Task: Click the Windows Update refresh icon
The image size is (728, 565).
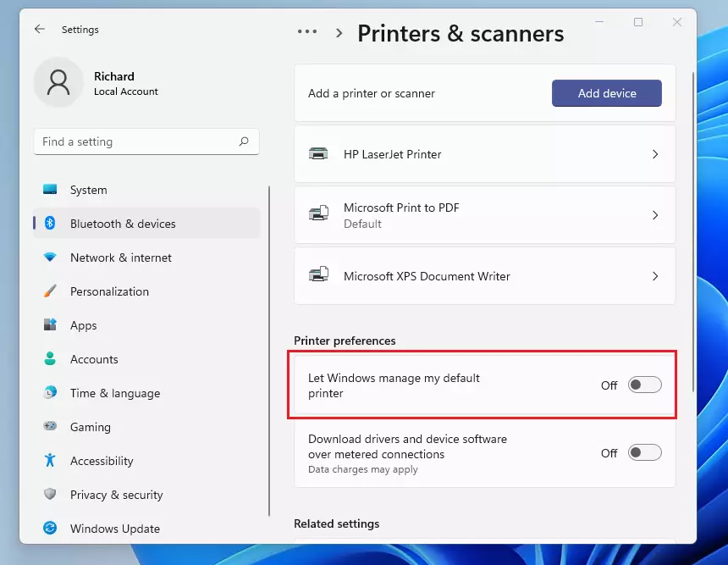Action: pyautogui.click(x=50, y=528)
